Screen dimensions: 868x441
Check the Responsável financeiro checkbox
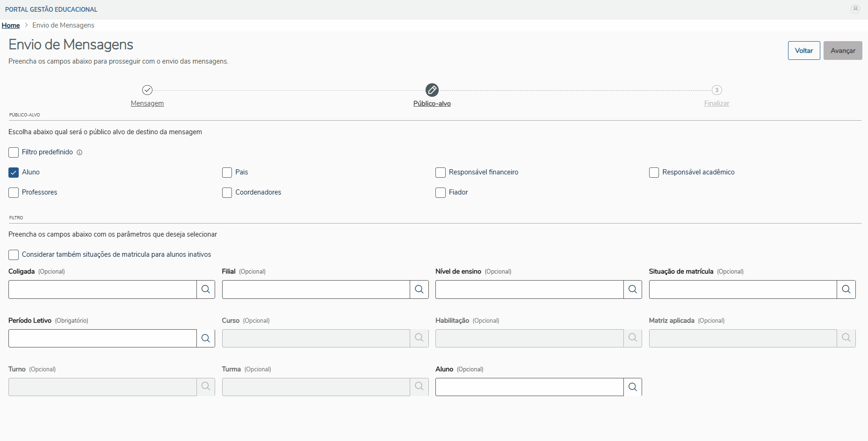[x=441, y=173]
